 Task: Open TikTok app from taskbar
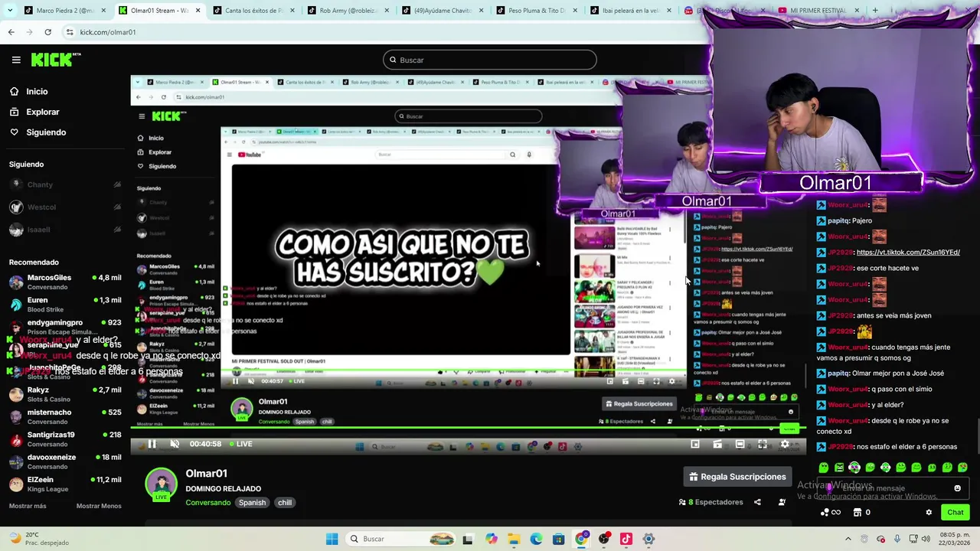pos(626,539)
